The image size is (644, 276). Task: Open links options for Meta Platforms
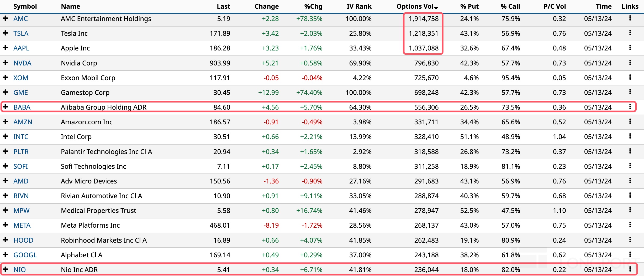pyautogui.click(x=630, y=225)
